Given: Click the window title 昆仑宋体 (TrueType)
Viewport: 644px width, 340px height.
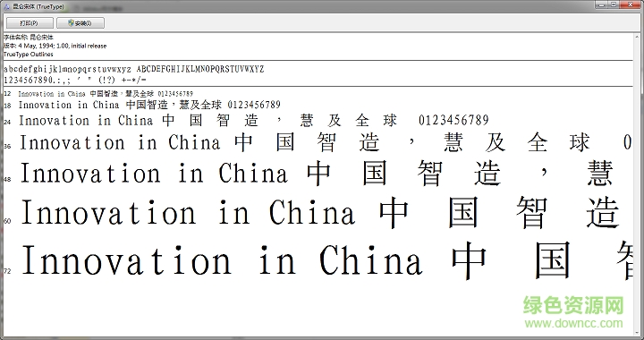Looking at the screenshot, I should [38, 7].
